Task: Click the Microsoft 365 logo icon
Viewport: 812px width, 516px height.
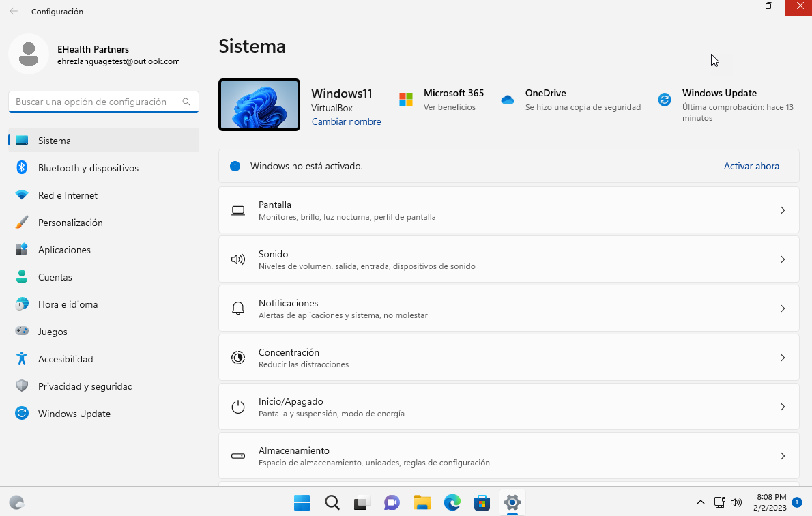Action: (406, 100)
